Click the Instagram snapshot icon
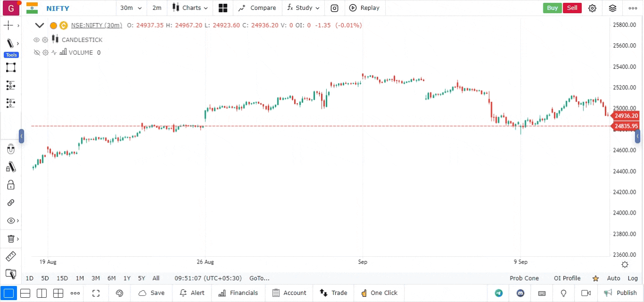 click(x=334, y=8)
